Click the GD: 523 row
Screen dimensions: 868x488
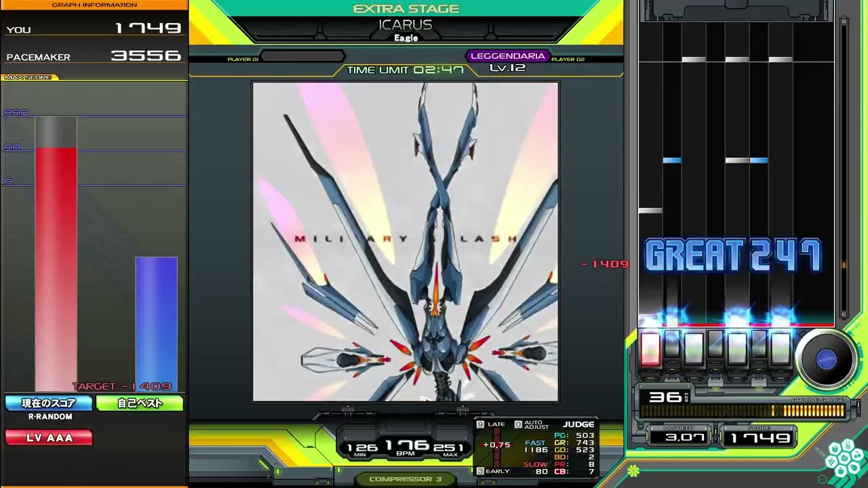point(574,450)
